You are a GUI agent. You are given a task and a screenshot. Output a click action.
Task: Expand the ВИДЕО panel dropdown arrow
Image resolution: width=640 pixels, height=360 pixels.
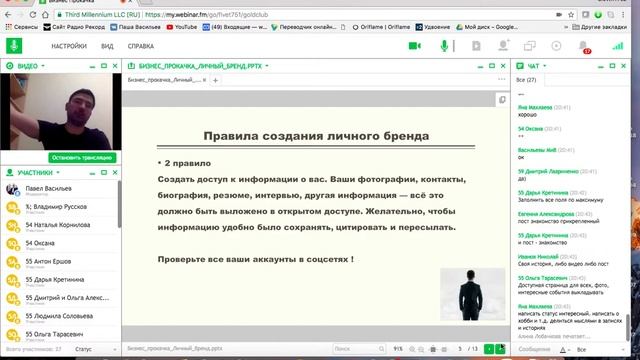click(43, 66)
